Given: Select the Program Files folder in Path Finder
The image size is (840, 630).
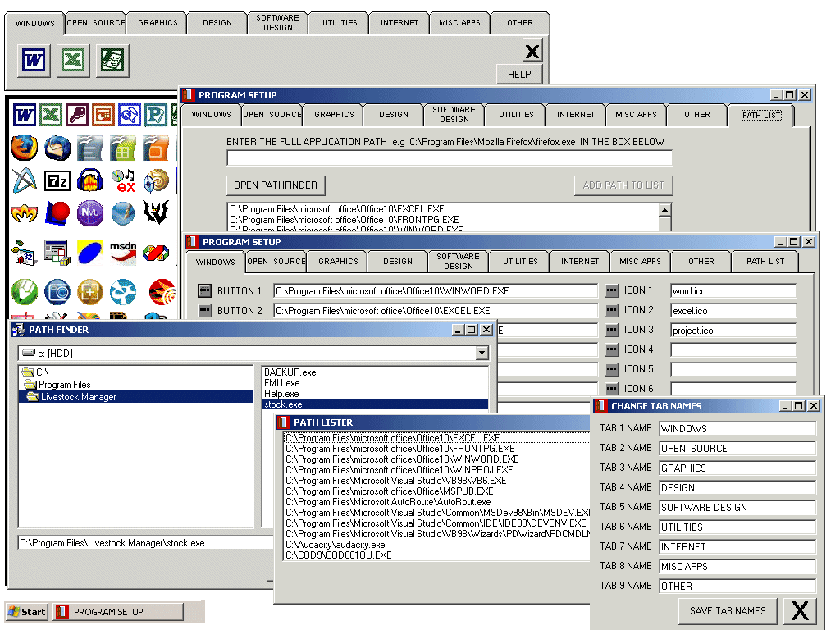Looking at the screenshot, I should [x=64, y=385].
